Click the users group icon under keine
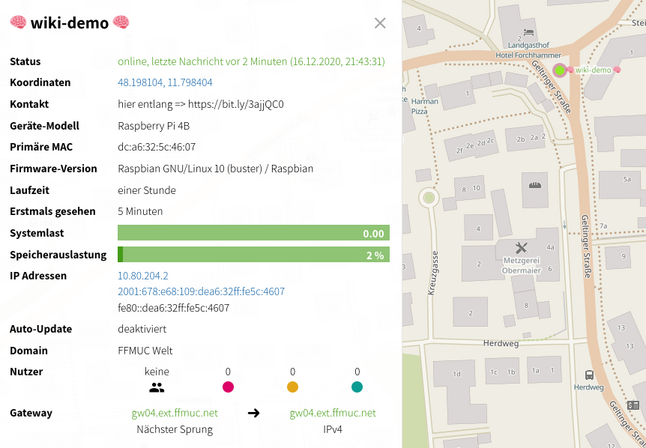This screenshot has width=646, height=448. click(x=156, y=387)
